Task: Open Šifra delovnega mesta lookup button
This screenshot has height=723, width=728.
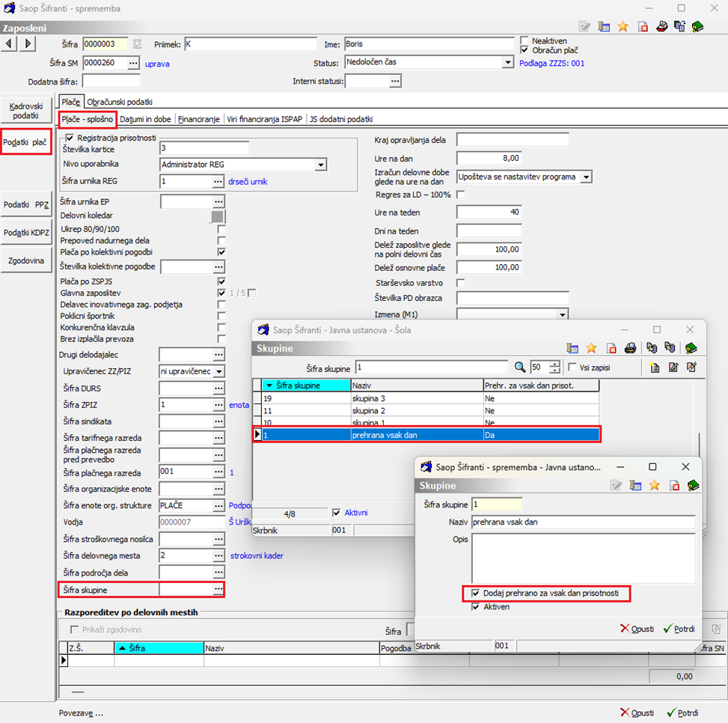Action: [x=218, y=555]
